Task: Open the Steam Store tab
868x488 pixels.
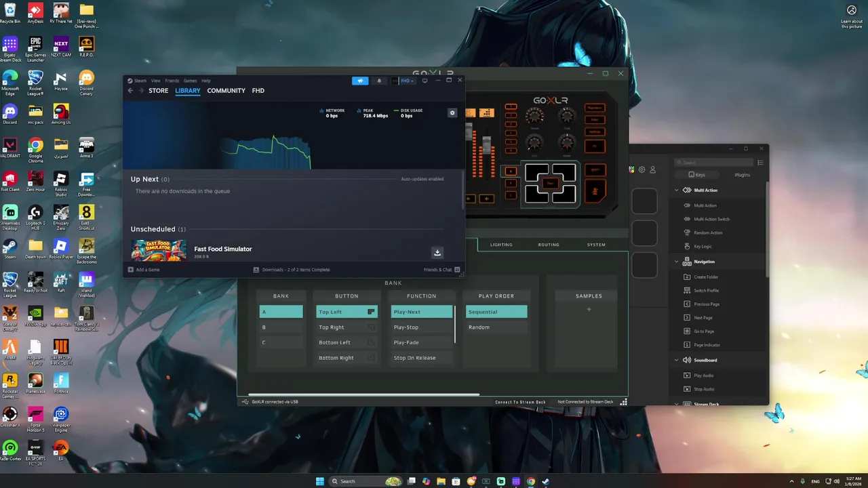Action: (158, 91)
